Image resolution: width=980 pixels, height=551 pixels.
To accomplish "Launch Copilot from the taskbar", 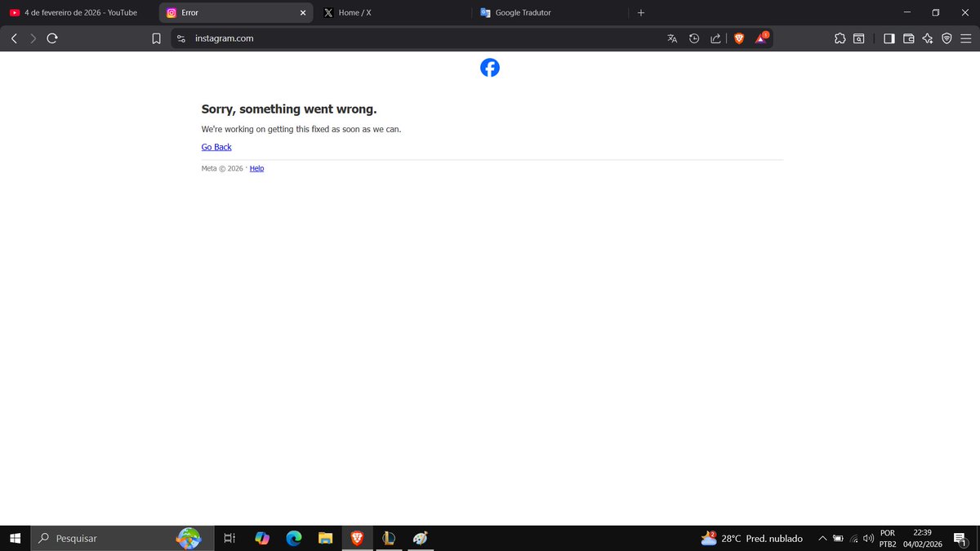I will pos(262,538).
